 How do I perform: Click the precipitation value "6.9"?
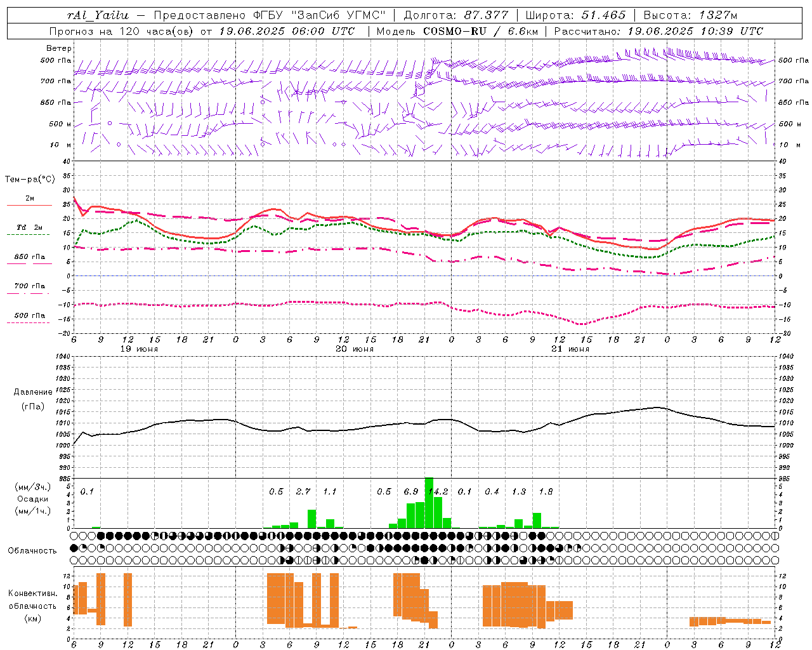tap(410, 491)
